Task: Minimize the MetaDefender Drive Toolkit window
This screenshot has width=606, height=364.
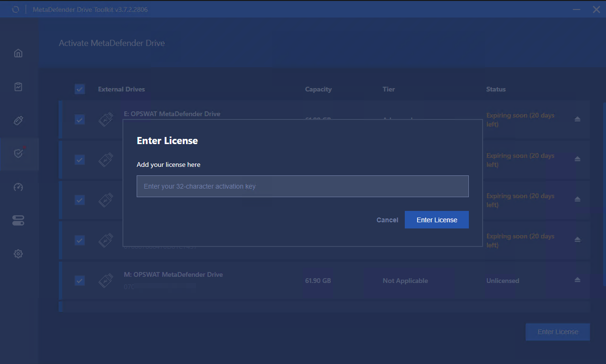Action: point(577,9)
